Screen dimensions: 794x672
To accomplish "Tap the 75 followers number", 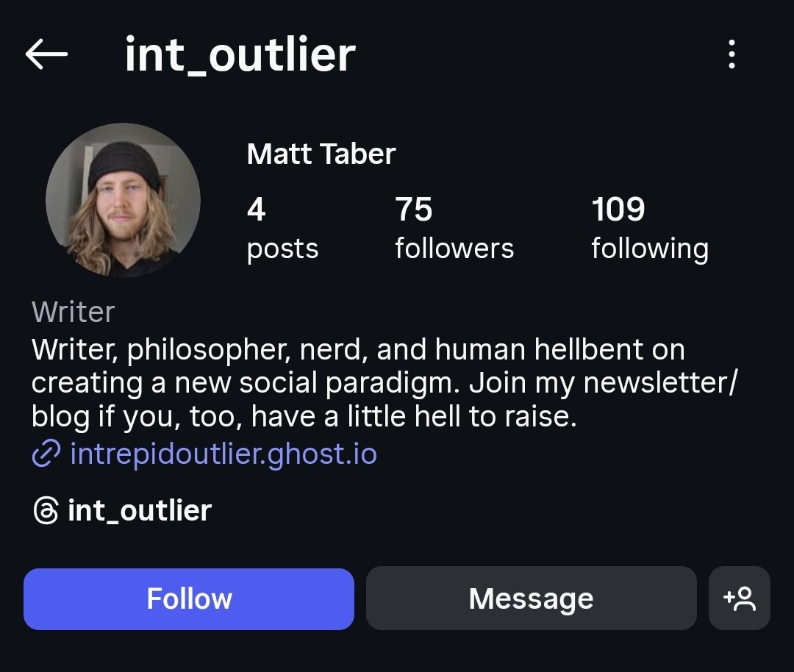I will 414,210.
